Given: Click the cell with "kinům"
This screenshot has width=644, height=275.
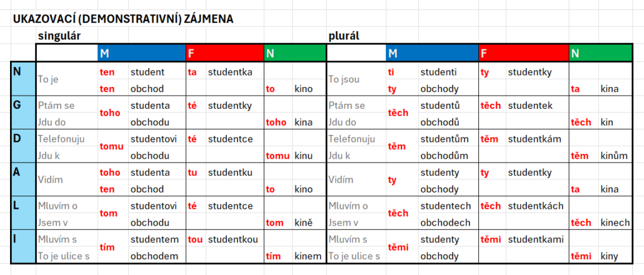Looking at the screenshot, I should pyautogui.click(x=613, y=155).
